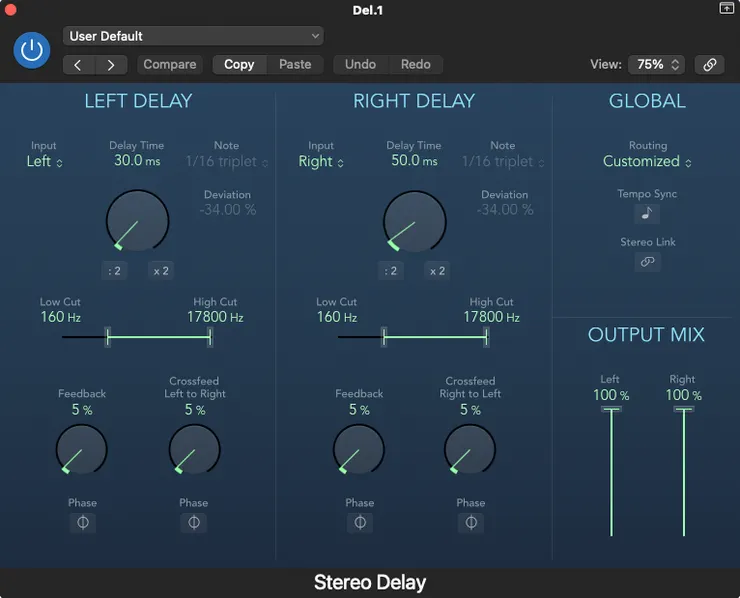Click the Crossfeed Left to Right knob
This screenshot has width=740, height=598.
click(x=194, y=449)
